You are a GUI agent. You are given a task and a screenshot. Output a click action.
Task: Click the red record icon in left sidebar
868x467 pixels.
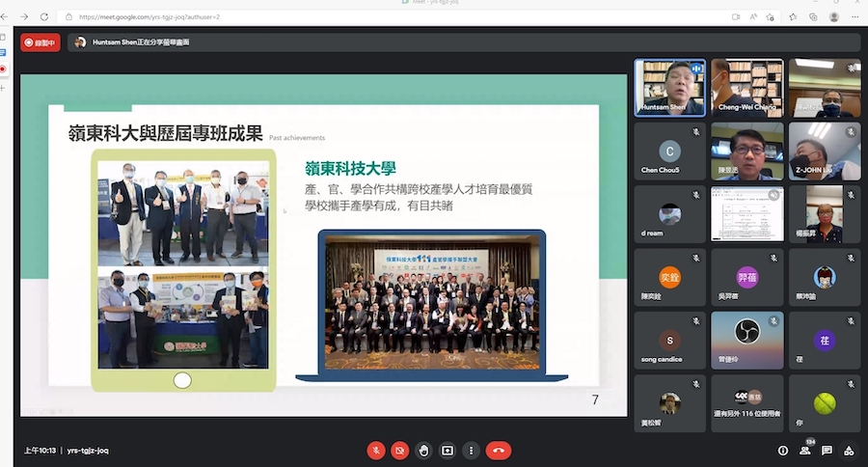coord(3,69)
